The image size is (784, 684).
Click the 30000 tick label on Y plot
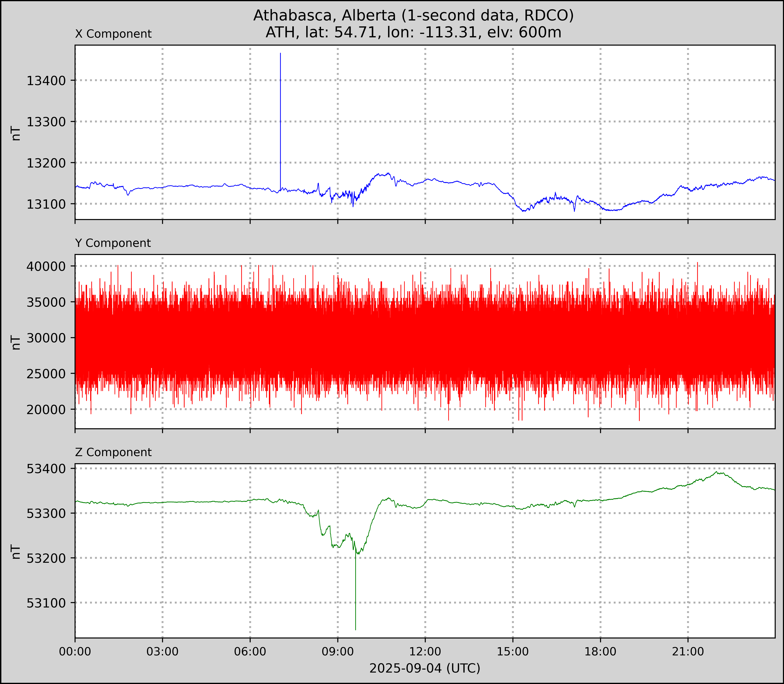tap(46, 338)
